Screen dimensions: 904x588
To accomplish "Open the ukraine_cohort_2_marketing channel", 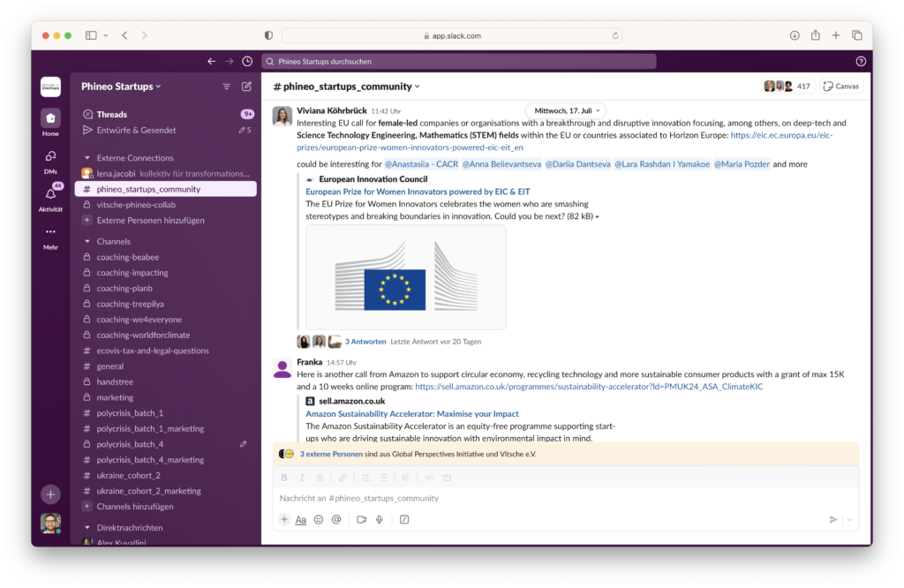I will coord(166,491).
